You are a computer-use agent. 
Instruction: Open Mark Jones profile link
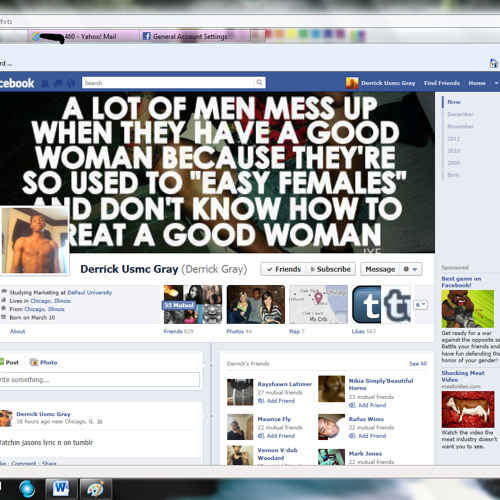point(365,454)
